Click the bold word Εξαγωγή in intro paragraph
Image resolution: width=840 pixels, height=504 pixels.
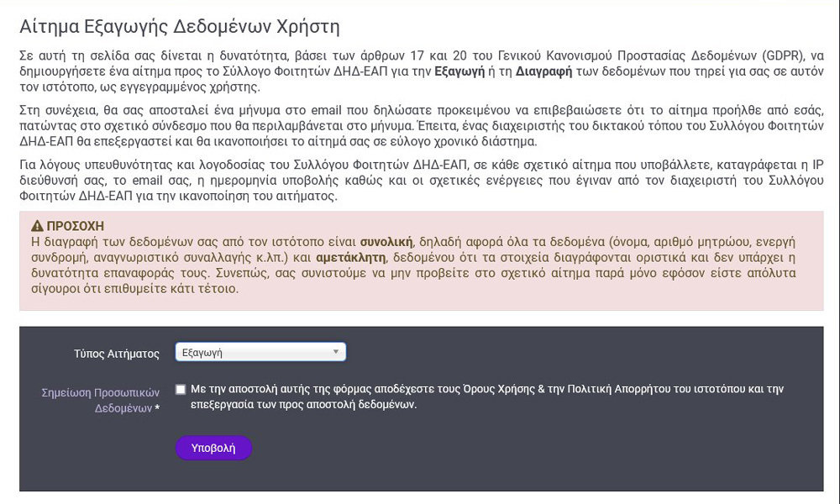[459, 72]
